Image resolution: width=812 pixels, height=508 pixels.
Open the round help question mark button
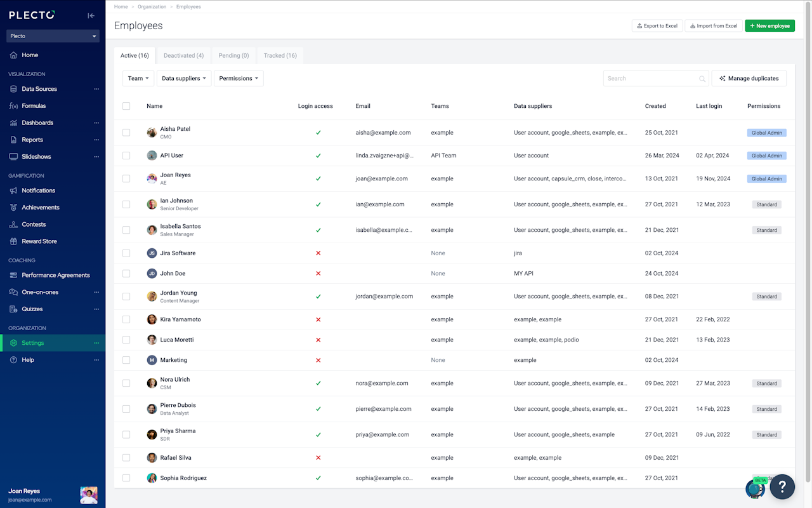[x=782, y=487]
